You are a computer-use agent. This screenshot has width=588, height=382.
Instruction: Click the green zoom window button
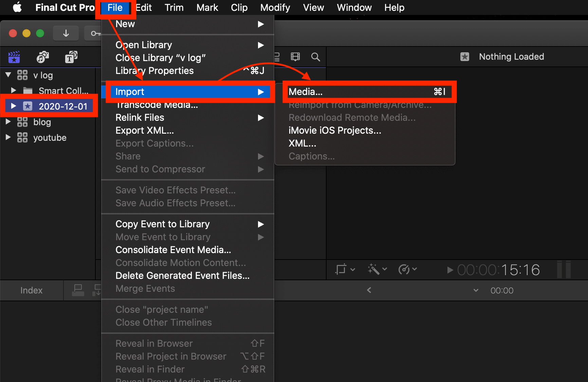pyautogui.click(x=40, y=33)
